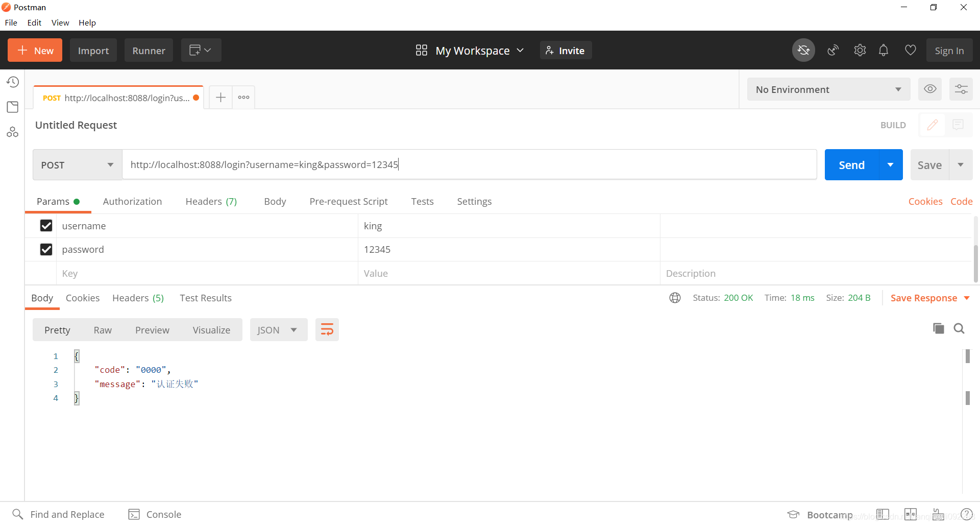Click the New button
The height and width of the screenshot is (526, 980).
35,50
